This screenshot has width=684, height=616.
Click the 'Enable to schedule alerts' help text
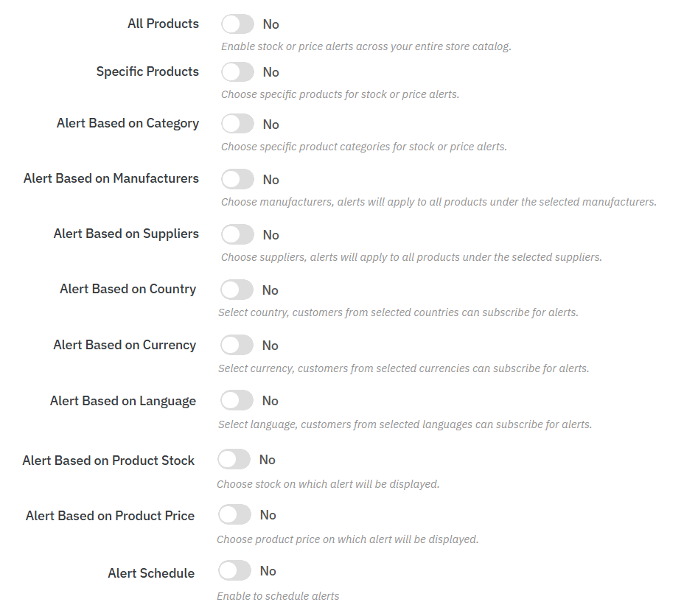click(278, 595)
